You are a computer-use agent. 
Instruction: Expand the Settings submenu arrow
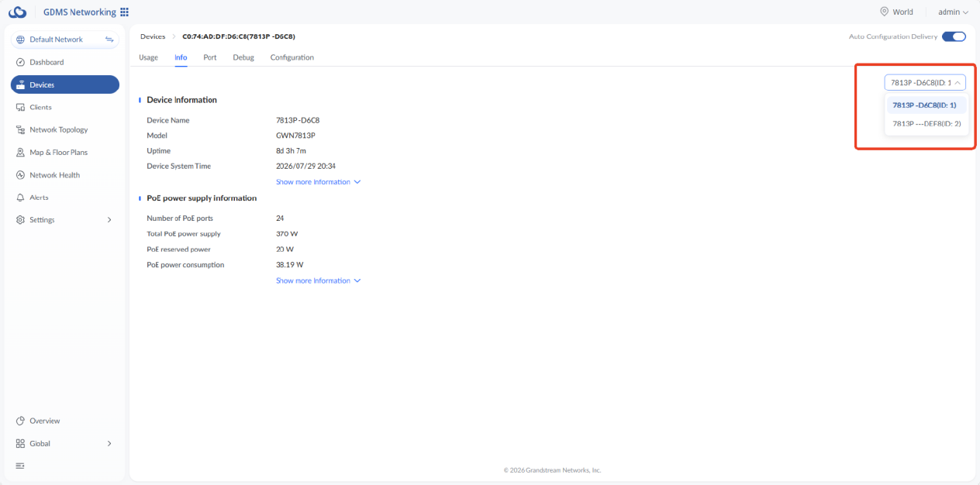pos(109,220)
